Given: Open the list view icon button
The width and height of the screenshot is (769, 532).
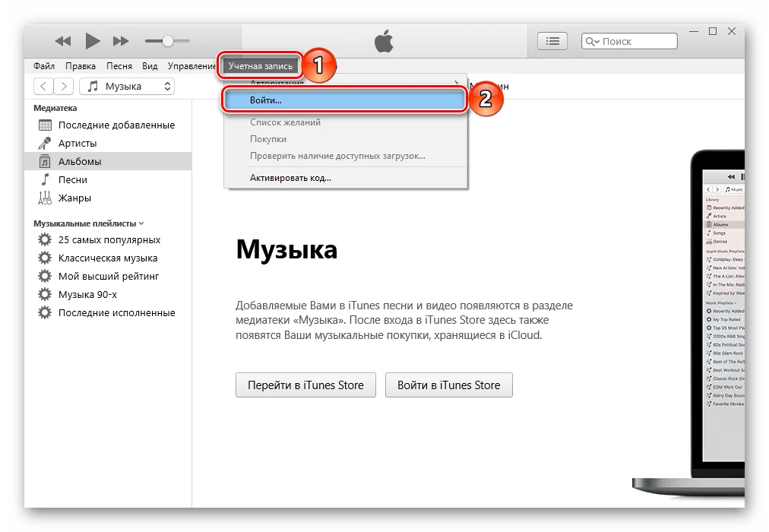Looking at the screenshot, I should pyautogui.click(x=552, y=41).
